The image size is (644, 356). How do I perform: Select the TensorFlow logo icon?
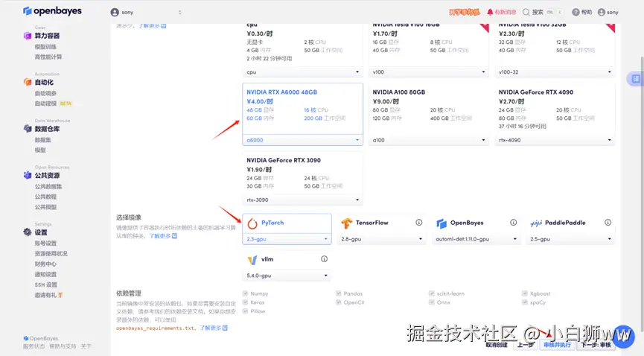pos(347,223)
